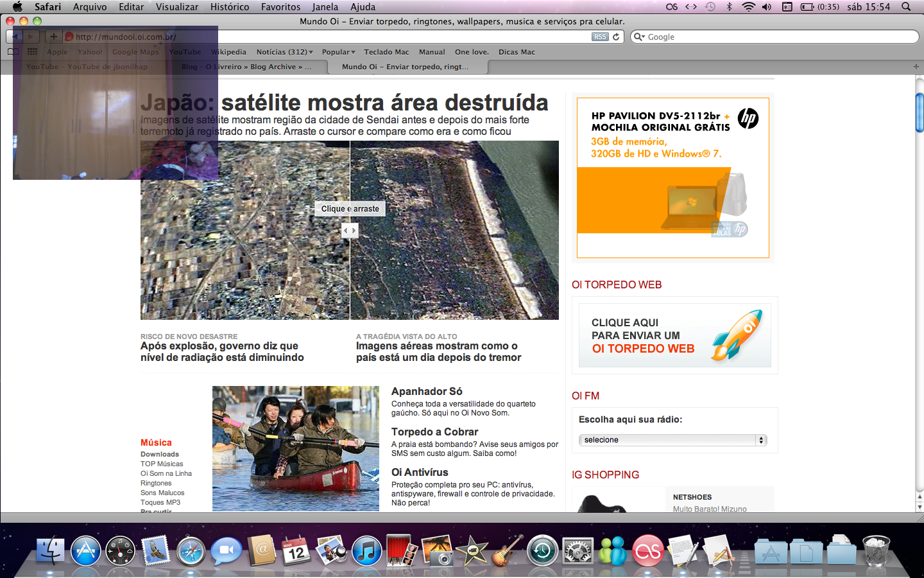Image resolution: width=924 pixels, height=578 pixels.
Task: Click the Safari compass icon in Dock
Action: [191, 551]
